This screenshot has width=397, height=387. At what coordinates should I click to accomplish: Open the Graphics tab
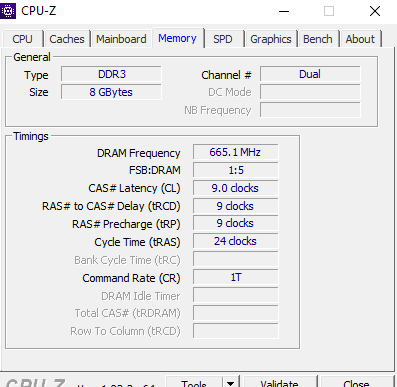coord(271,39)
